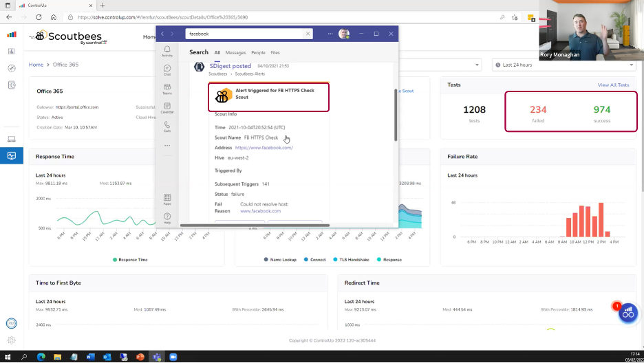Switch to Messages search tab
The image size is (644, 363).
coord(235,52)
